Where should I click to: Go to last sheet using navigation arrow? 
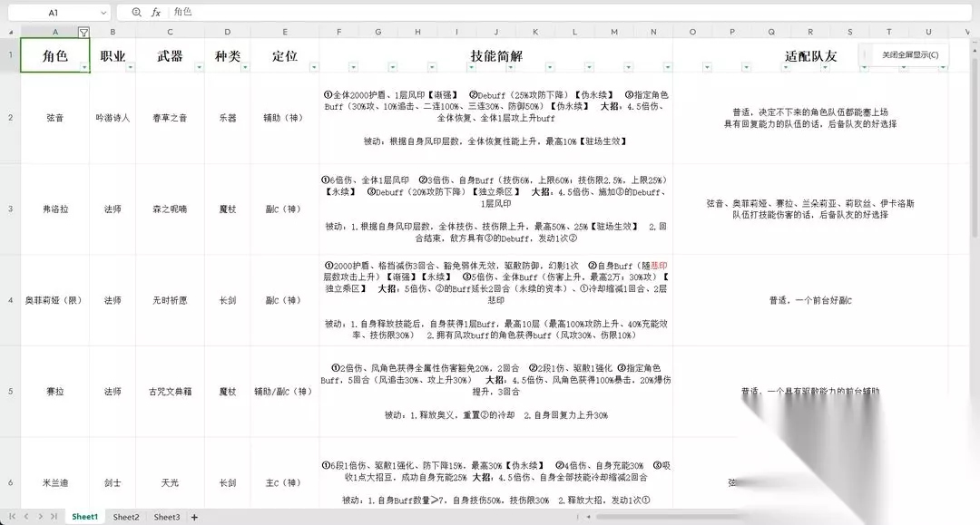click(54, 516)
